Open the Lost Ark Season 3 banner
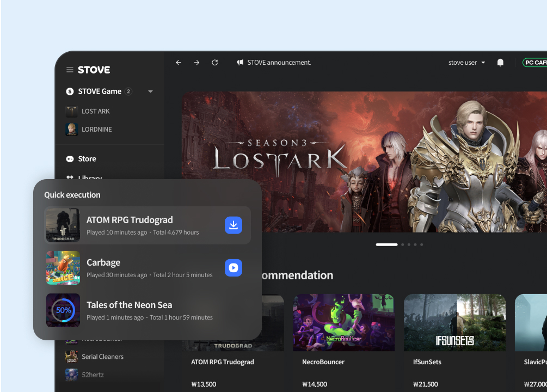547x392 pixels. 364,162
